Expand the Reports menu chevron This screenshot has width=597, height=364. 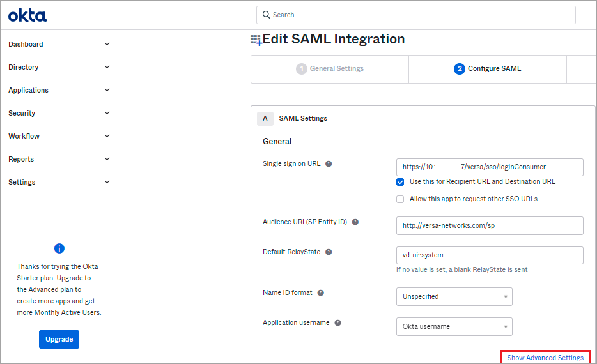(107, 159)
